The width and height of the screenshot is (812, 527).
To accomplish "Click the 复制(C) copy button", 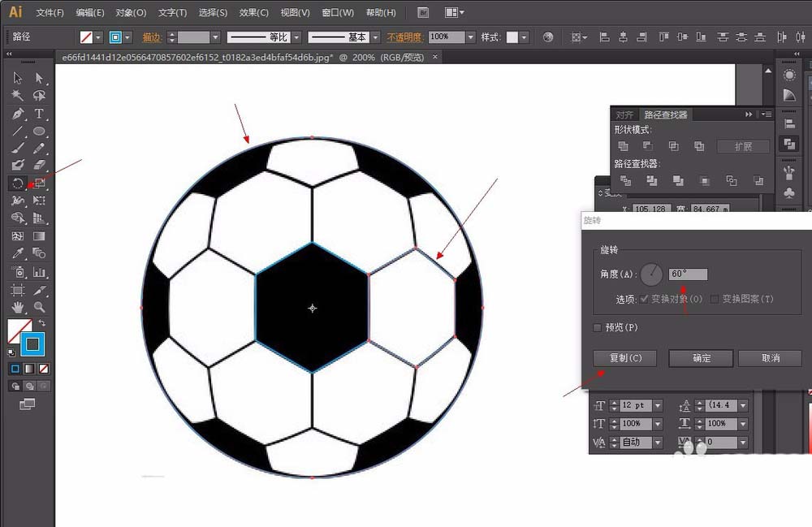I will pos(624,358).
